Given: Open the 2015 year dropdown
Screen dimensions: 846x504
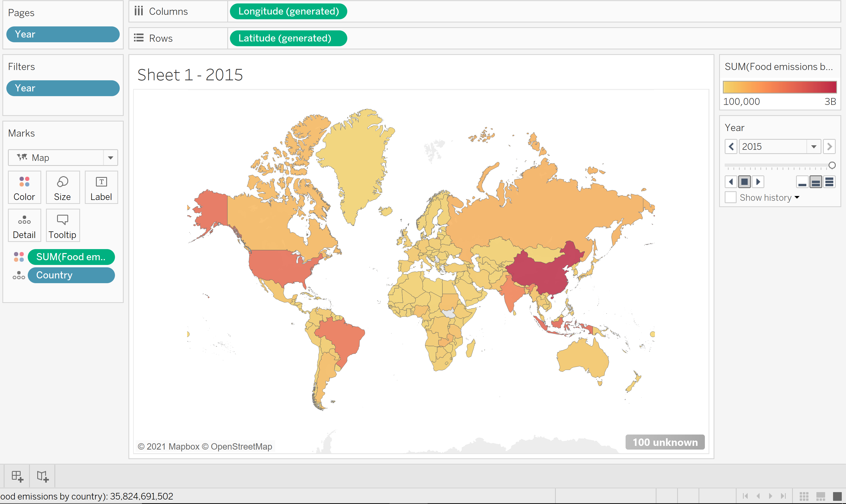Looking at the screenshot, I should click(814, 147).
